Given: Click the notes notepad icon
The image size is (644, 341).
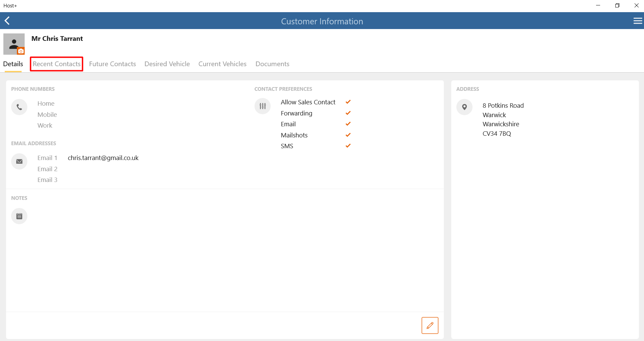Looking at the screenshot, I should [x=19, y=216].
